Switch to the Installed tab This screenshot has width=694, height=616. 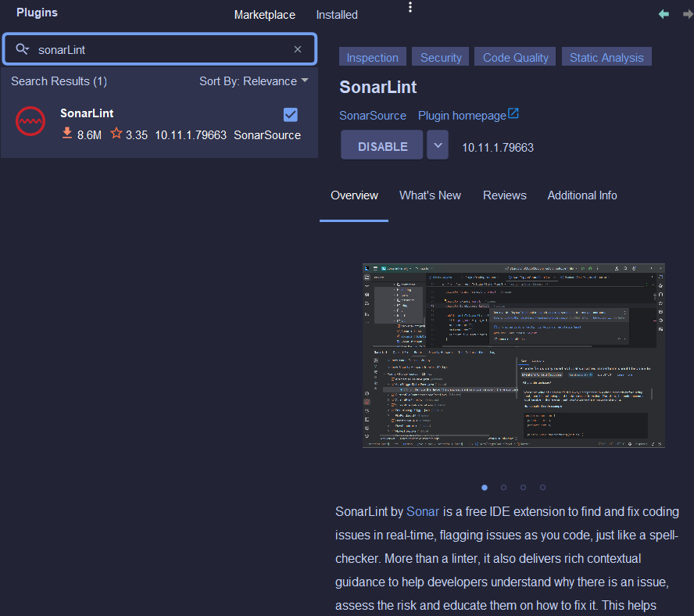tap(337, 15)
